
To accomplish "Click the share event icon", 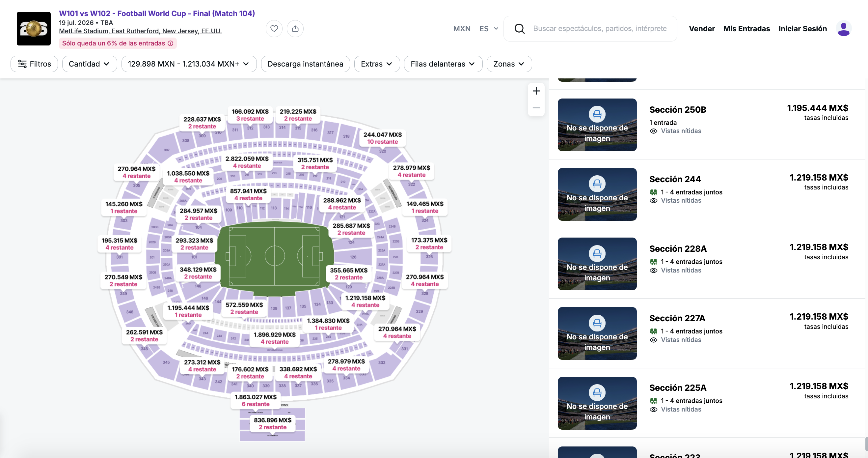I will (x=295, y=29).
